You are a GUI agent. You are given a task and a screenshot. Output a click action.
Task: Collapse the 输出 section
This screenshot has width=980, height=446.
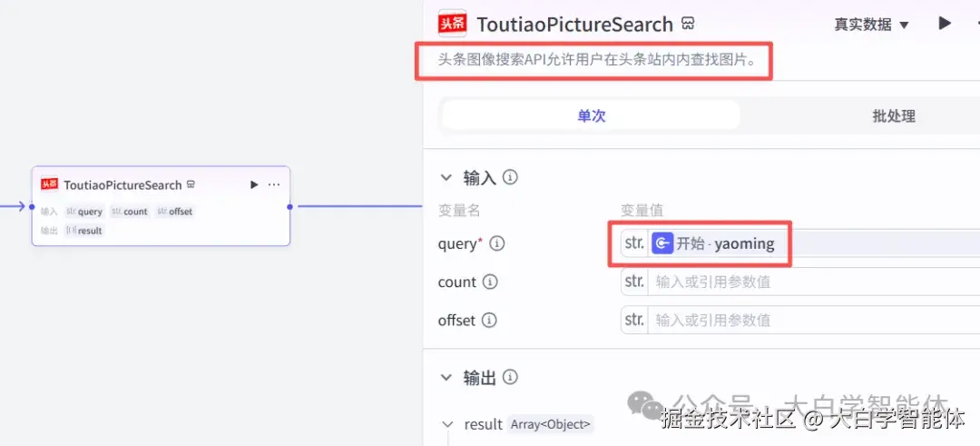[x=446, y=377]
